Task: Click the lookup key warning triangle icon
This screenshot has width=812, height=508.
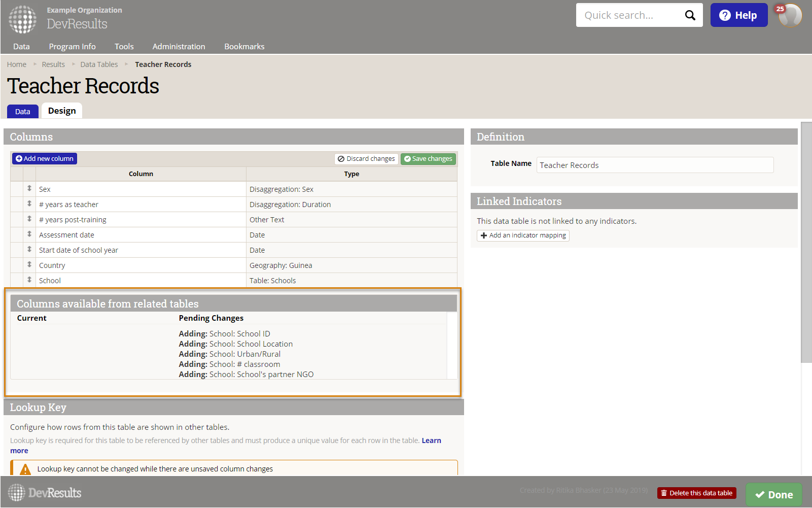Action: point(25,469)
